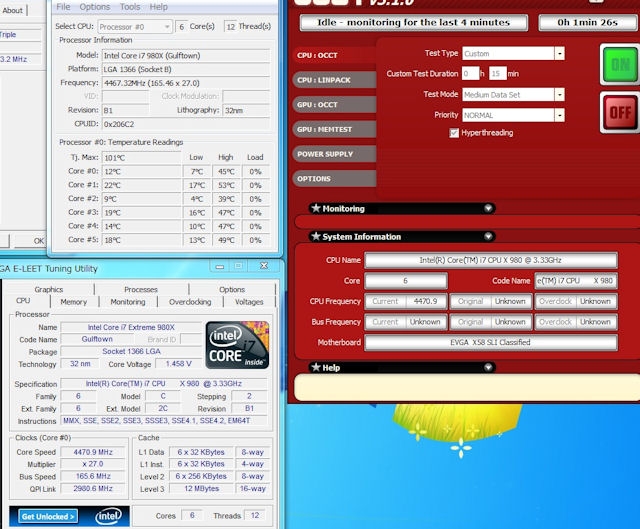This screenshot has width=640, height=529.
Task: Stop the test with the red OFF button
Action: pos(620,112)
